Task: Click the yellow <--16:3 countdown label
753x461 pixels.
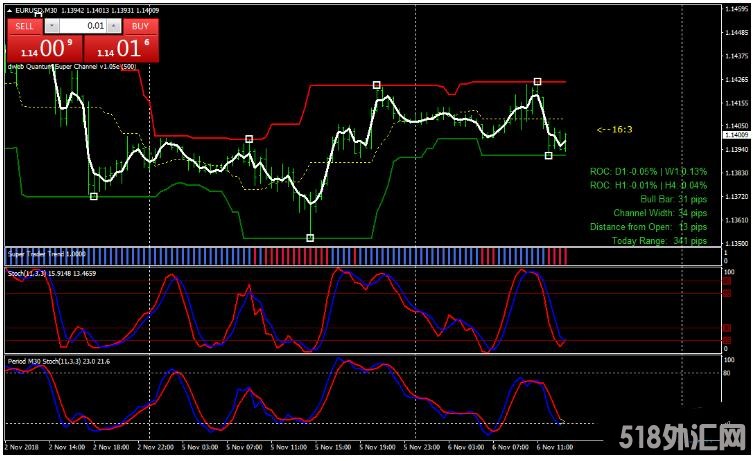Action: tap(614, 129)
